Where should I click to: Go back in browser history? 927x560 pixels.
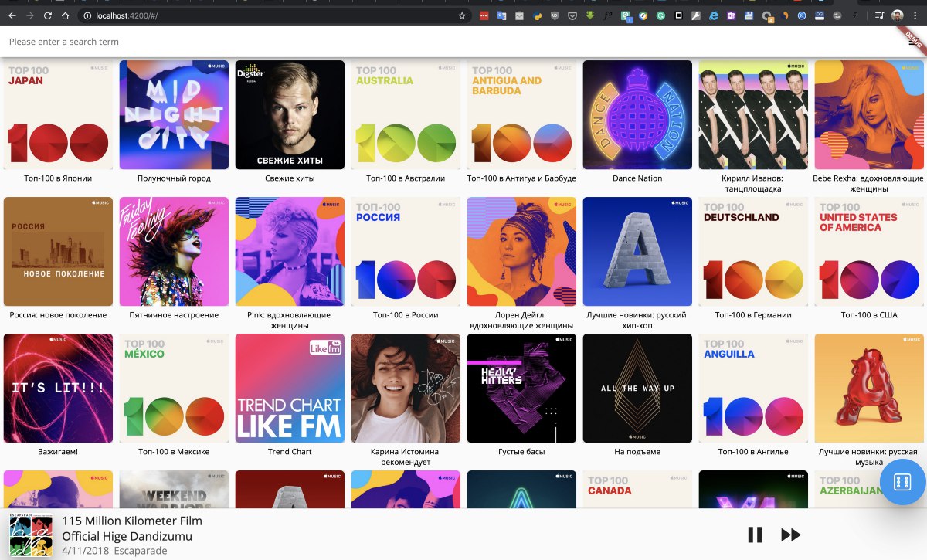(x=12, y=15)
